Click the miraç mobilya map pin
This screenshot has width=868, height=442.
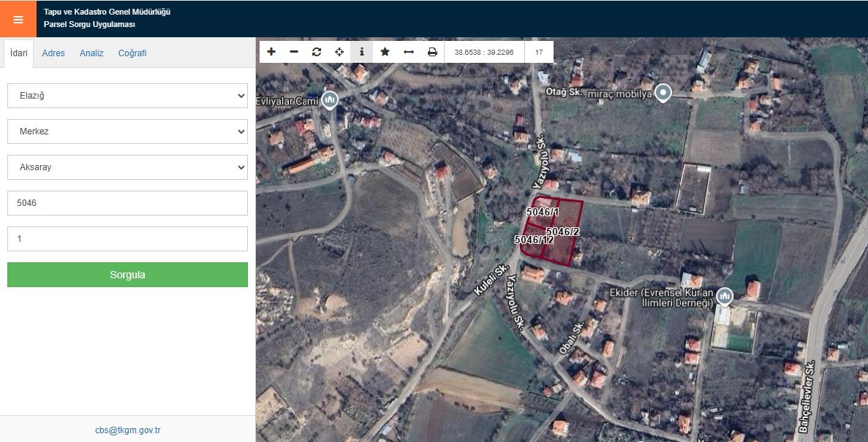(663, 92)
